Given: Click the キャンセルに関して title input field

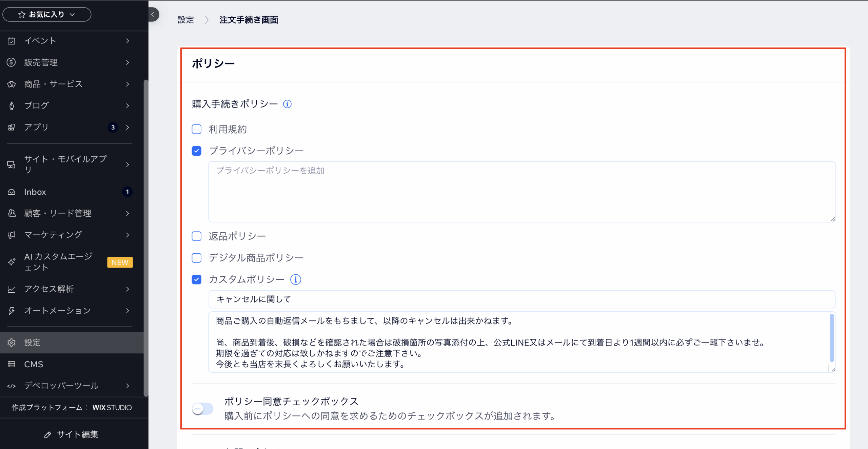Looking at the screenshot, I should coord(521,299).
